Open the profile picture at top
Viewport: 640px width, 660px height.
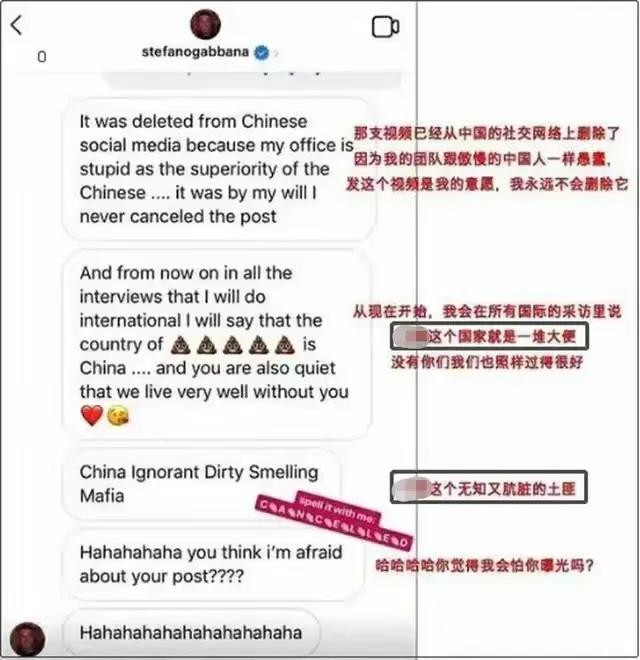coord(205,24)
